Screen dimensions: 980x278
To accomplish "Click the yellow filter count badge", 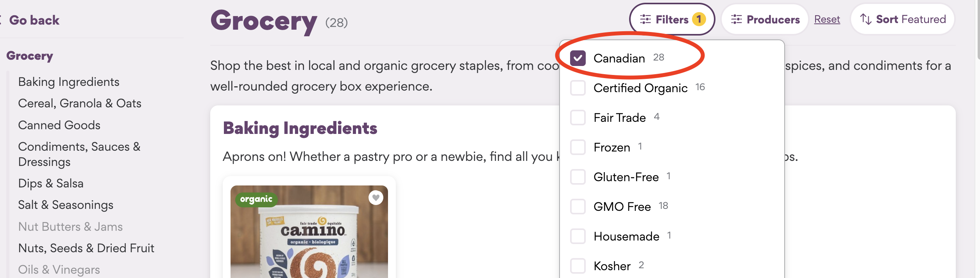I will (x=699, y=19).
